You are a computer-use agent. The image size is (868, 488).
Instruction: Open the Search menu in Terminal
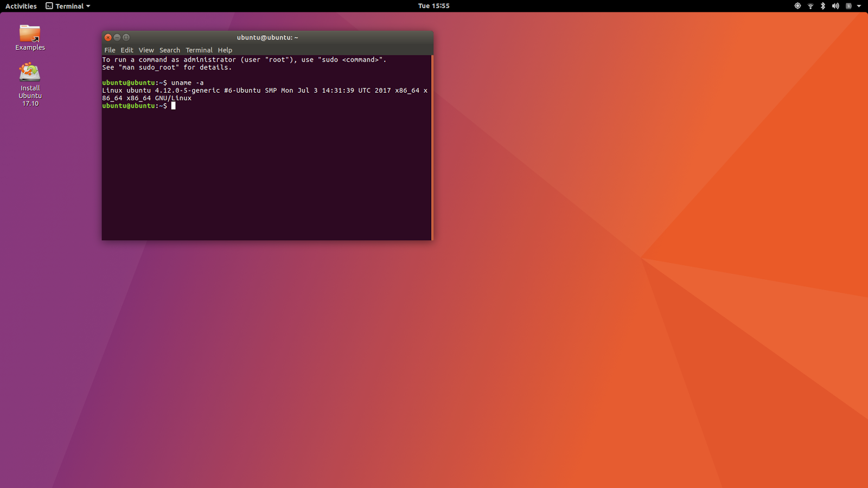point(170,50)
